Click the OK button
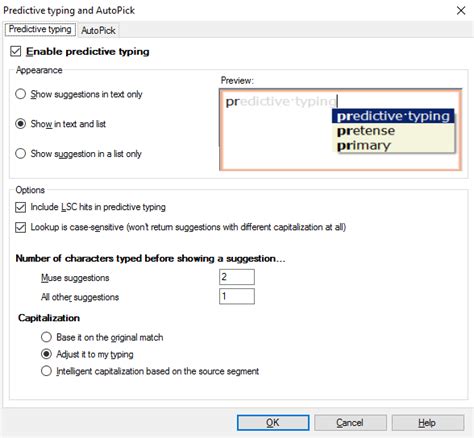Viewport: 474px width, 438px height. 273,423
